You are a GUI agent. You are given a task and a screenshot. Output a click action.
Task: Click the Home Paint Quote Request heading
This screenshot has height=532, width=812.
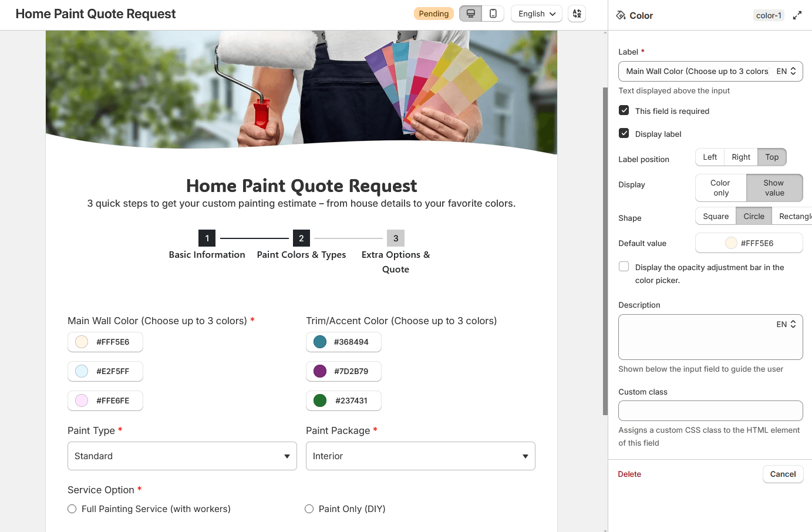[301, 186]
